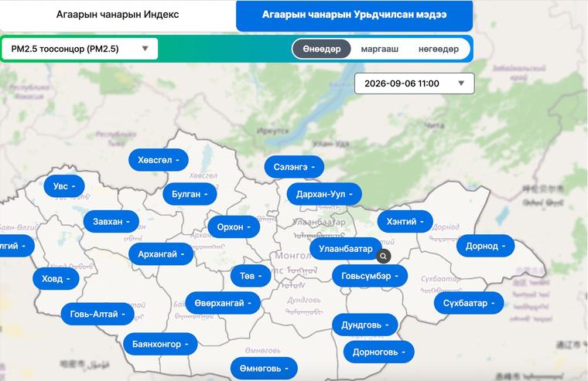The width and height of the screenshot is (588, 381).
Task: Expand the 2026-09-06 11:00 time selector
Action: coord(415,83)
